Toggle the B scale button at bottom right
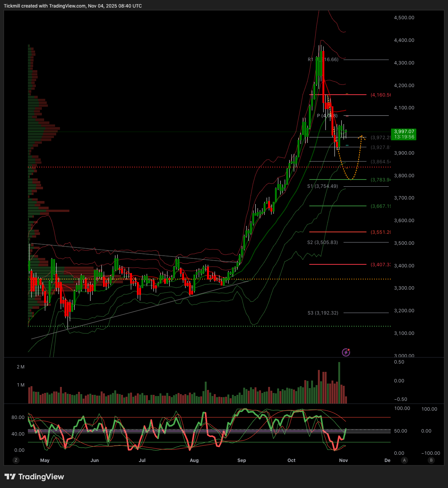This screenshot has height=488, width=448. (431, 460)
